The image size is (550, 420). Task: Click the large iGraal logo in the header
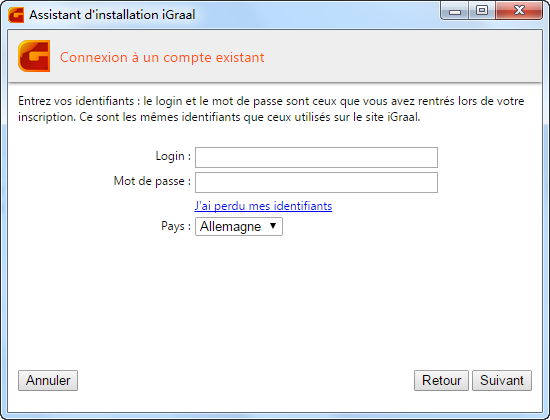34,56
